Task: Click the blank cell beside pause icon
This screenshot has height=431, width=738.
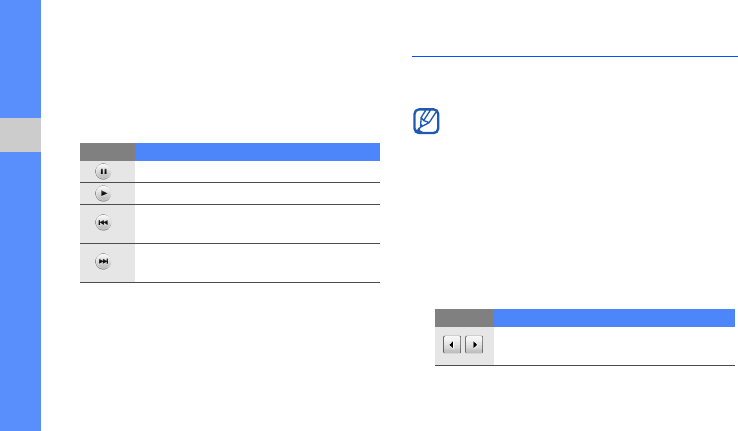Action: tap(257, 171)
